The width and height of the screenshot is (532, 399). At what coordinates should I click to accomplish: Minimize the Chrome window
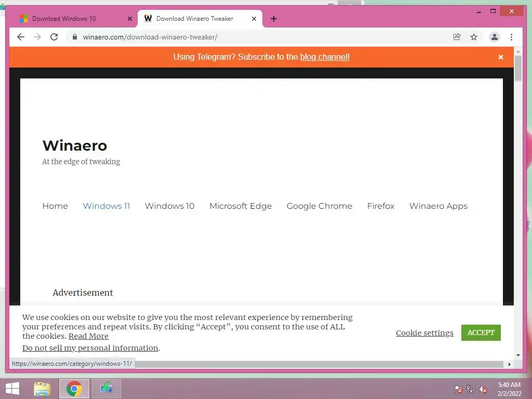pos(478,11)
